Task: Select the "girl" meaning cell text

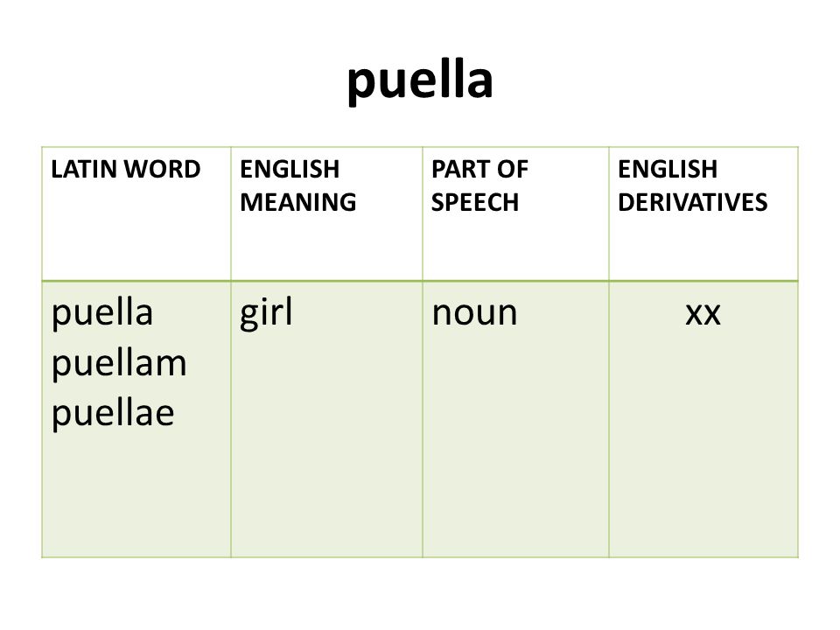Action: (266, 313)
